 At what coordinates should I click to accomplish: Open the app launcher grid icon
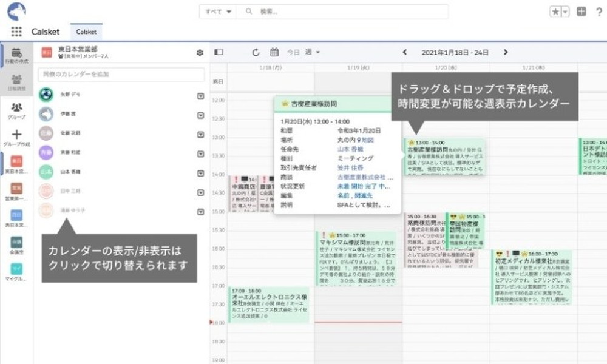16,32
